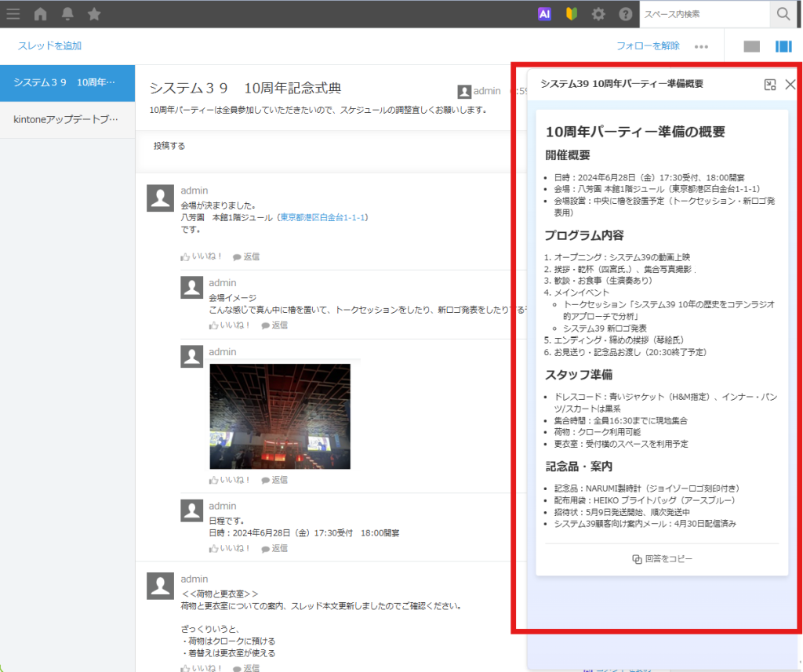
Task: Expand the AI answer panel to full view
Action: click(770, 85)
